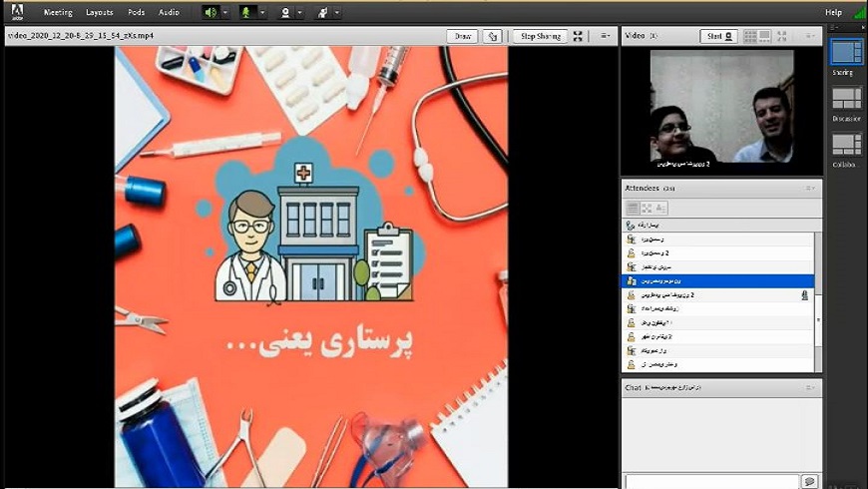
Task: Click the Adobe logo in the menu bar
Action: coord(17,12)
